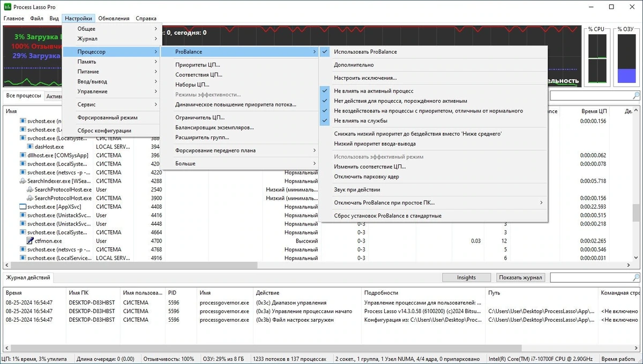643x364 pixels.
Task: Enable 'Низкий приоритет ввода-вывода'
Action: click(x=433, y=143)
